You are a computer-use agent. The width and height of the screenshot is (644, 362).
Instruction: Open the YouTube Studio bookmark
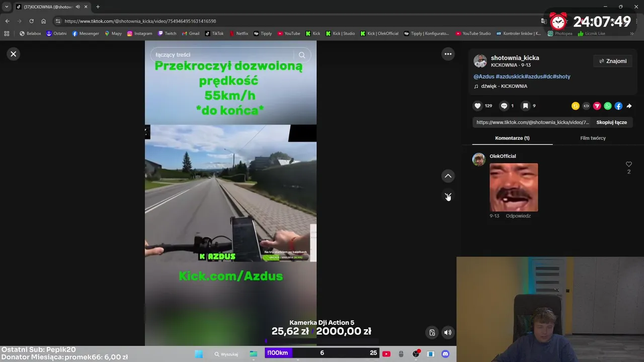[473, 34]
